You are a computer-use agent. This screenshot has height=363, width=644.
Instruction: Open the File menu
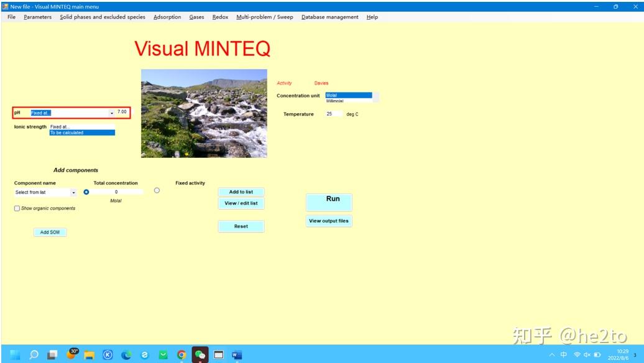[11, 17]
